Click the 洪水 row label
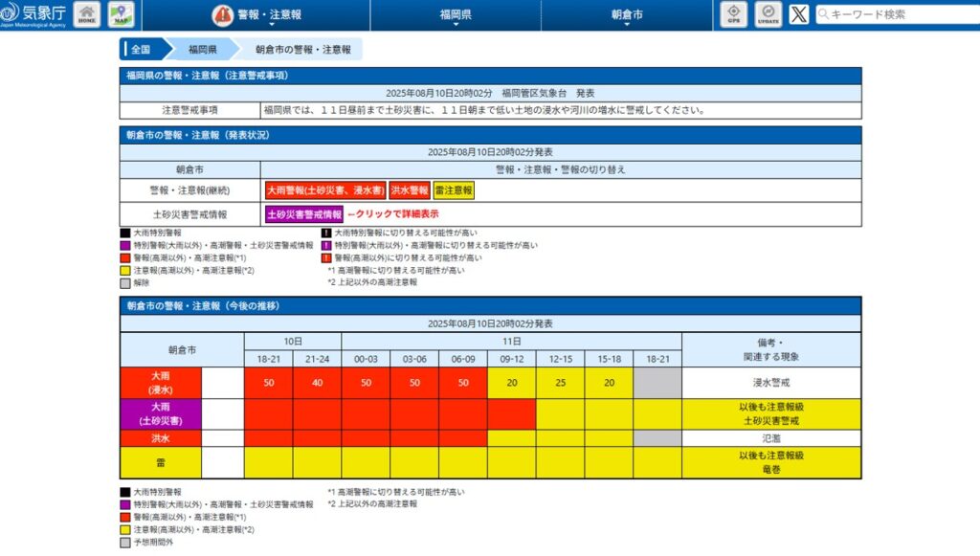Screen dimensions: 980x556 161,438
